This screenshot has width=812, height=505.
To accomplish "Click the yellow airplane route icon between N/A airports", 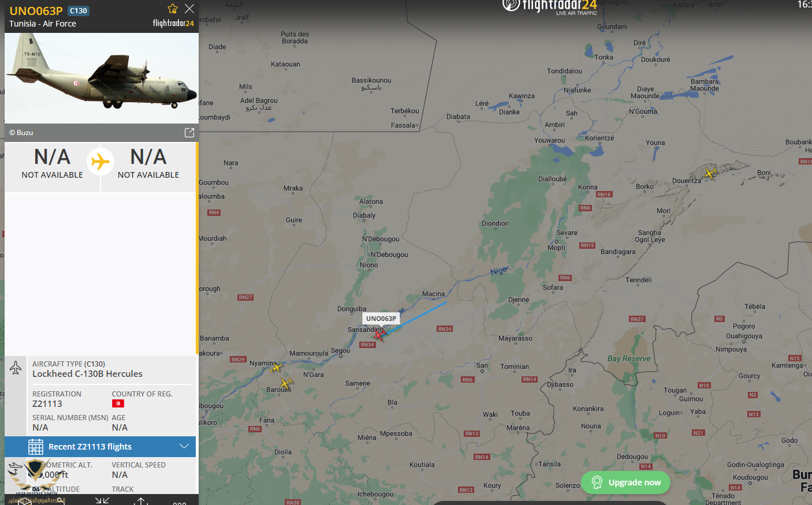I will coord(100,161).
